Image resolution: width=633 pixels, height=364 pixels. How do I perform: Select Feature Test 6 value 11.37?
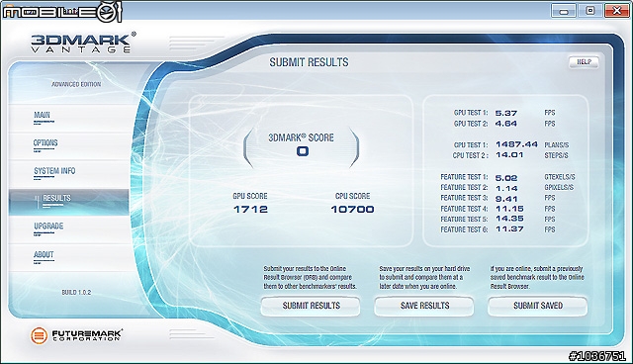coord(509,229)
